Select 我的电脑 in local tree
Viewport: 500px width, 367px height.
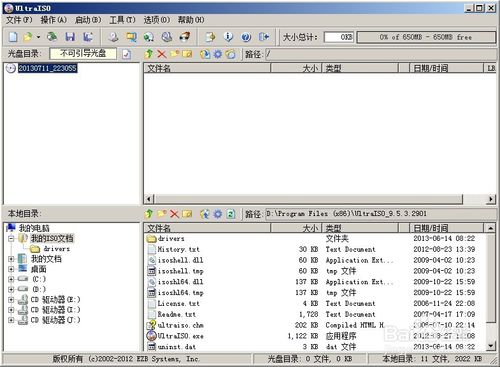tap(34, 228)
